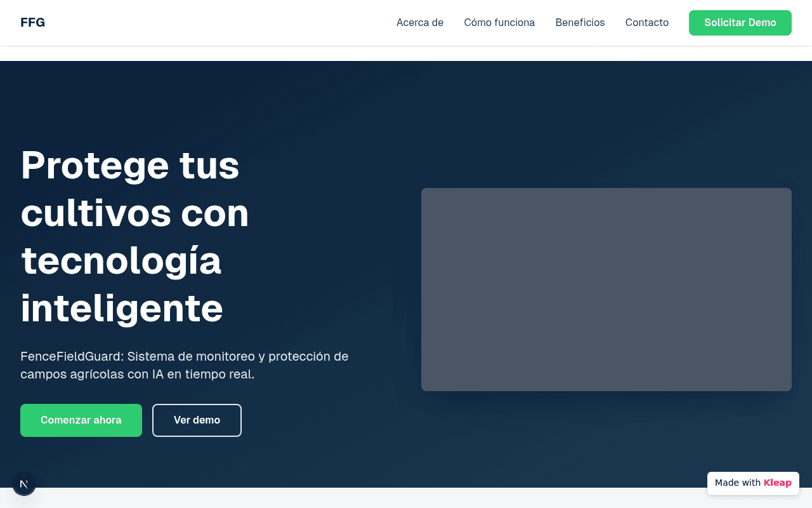
Task: Click the Solicitar Demo button
Action: 740,23
